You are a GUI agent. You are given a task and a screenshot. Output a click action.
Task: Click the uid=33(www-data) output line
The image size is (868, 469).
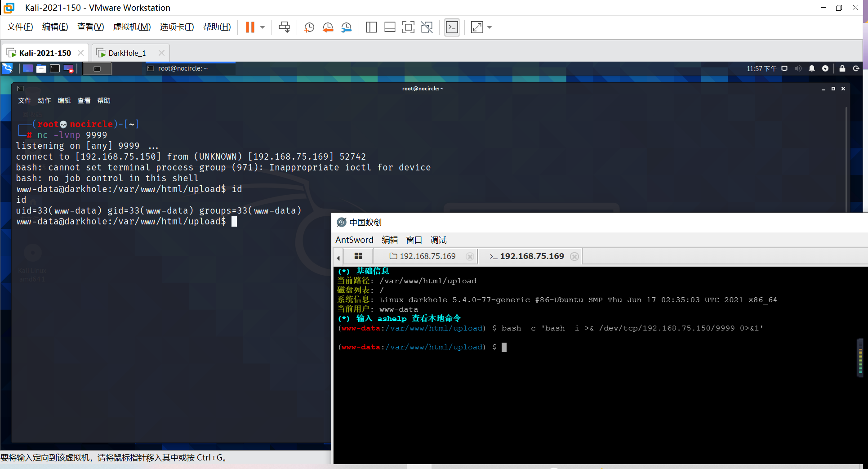click(159, 210)
